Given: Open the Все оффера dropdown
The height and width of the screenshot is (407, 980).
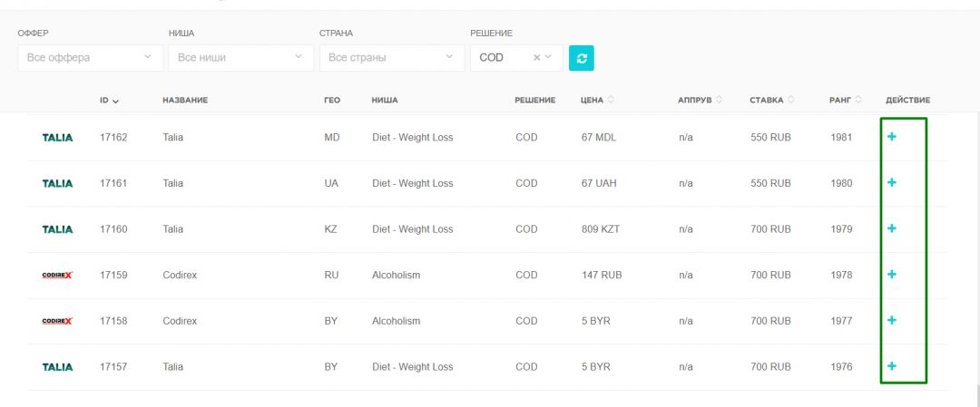Looking at the screenshot, I should click(x=91, y=57).
